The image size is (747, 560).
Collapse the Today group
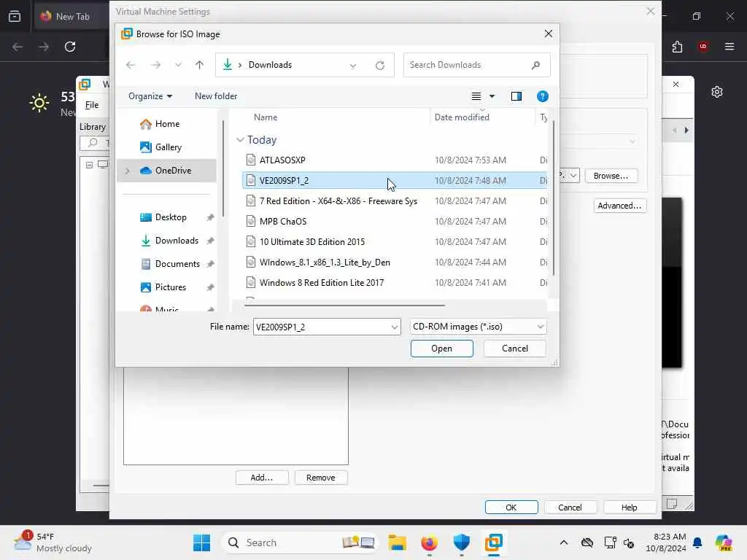[240, 140]
